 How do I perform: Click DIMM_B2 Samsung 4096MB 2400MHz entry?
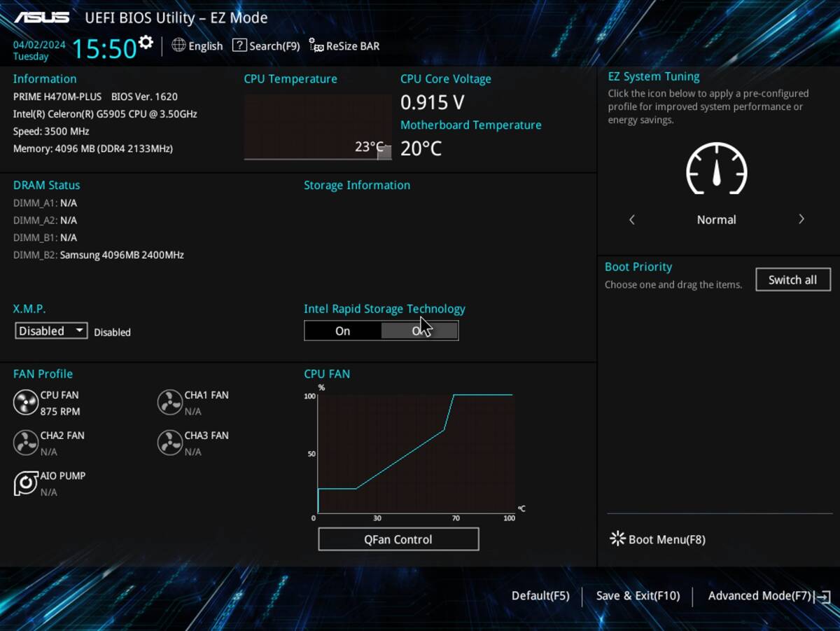(99, 255)
